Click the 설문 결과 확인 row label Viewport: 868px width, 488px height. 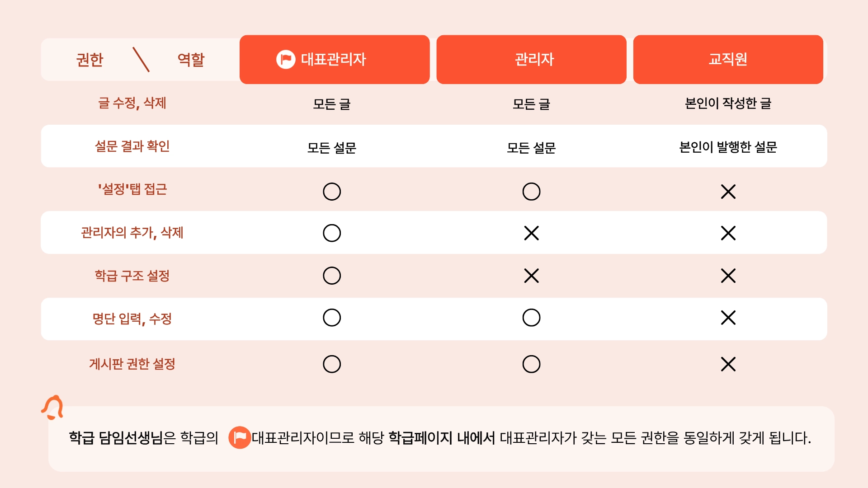tap(132, 146)
